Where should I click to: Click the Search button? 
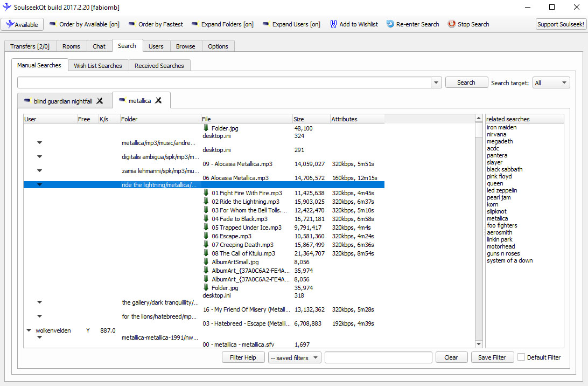466,82
